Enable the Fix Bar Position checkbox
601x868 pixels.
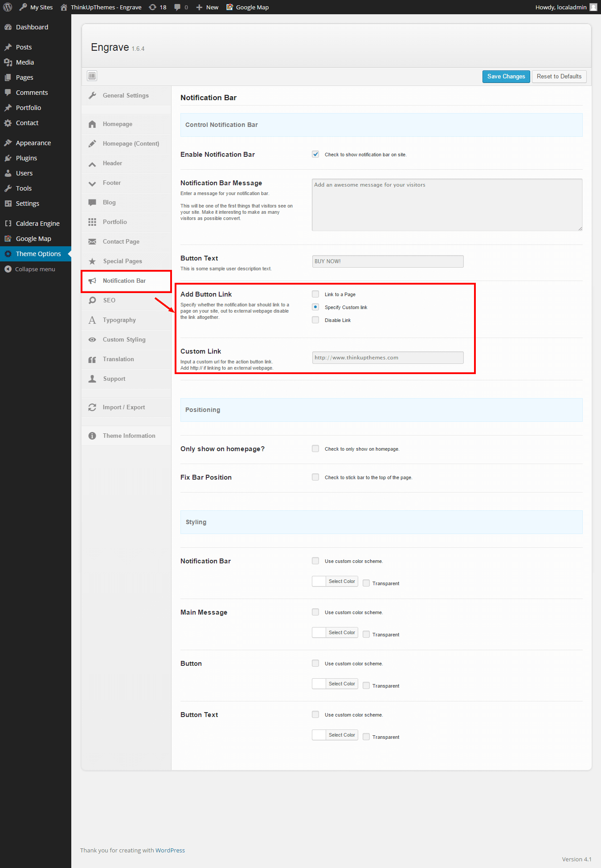tap(315, 477)
